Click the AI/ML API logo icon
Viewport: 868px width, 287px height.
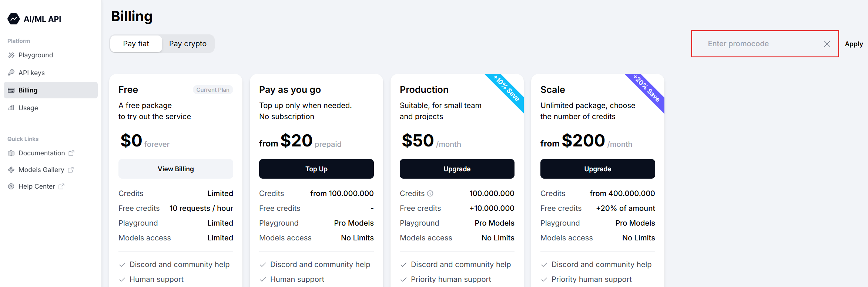[x=14, y=19]
